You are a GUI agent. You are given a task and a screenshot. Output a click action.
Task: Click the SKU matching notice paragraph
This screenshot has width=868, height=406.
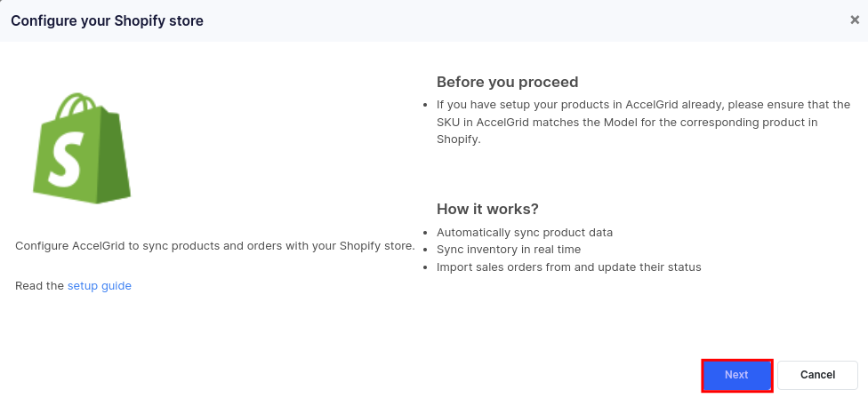click(x=642, y=122)
